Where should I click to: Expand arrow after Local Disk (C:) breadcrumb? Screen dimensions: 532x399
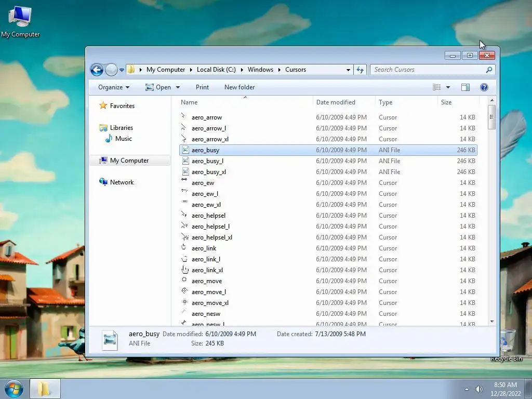point(242,70)
